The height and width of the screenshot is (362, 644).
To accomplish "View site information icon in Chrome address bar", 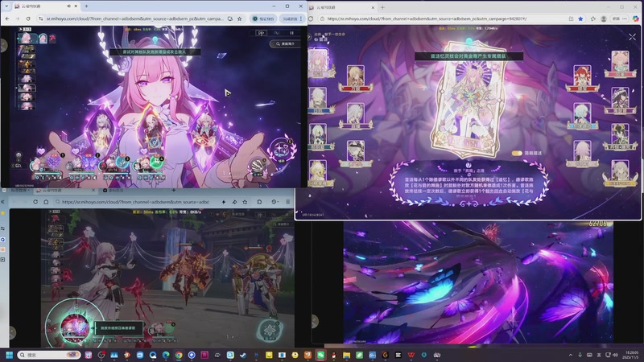I will click(x=40, y=19).
